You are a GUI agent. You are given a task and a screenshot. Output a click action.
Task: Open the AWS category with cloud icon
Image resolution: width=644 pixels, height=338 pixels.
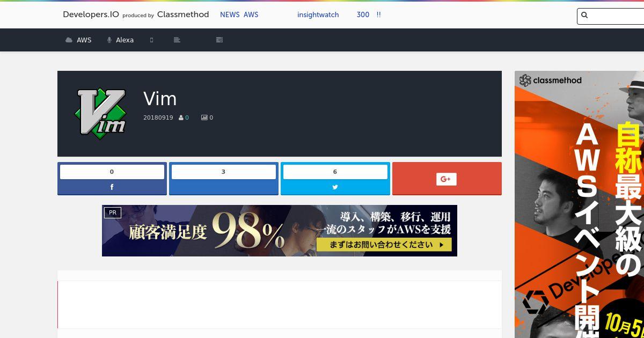pos(78,40)
